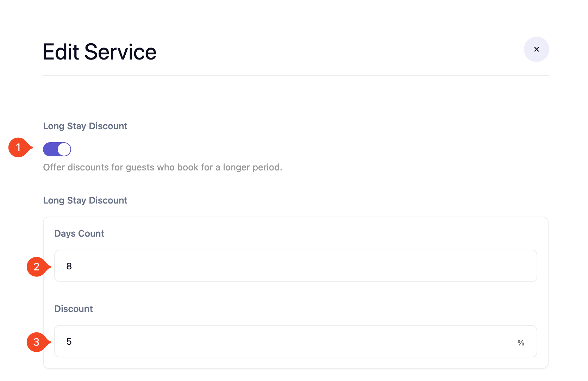This screenshot has width=588, height=381.
Task: Focus the Discount percentage input field
Action: coord(282,341)
